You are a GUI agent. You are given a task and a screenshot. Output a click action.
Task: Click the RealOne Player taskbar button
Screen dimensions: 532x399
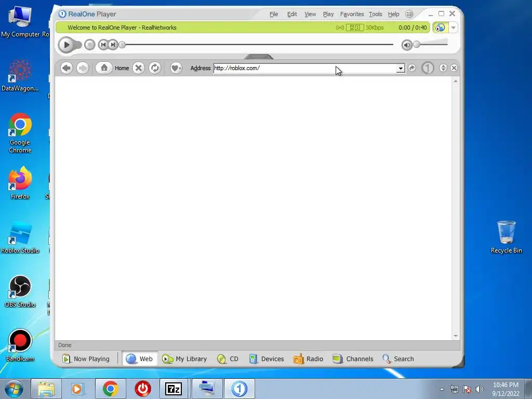pos(239,389)
